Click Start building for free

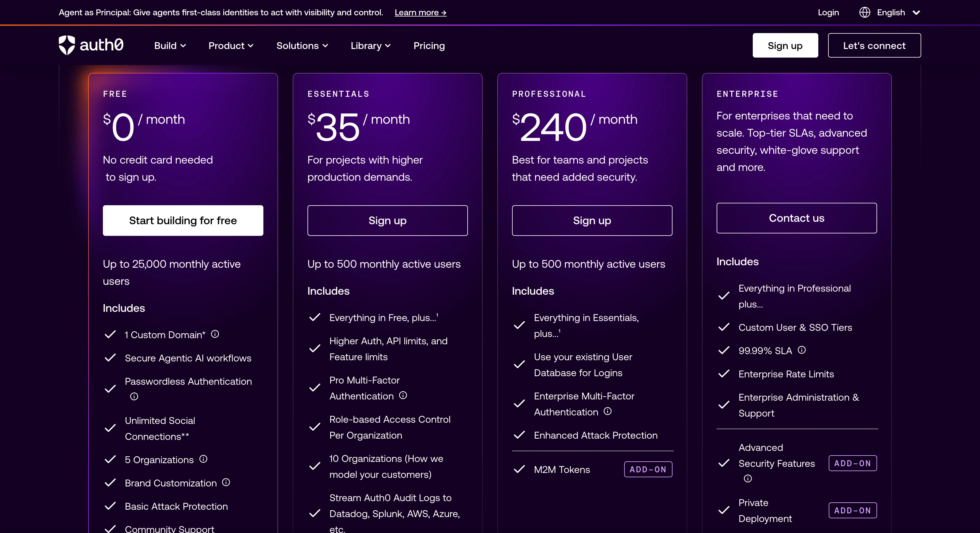(x=183, y=221)
